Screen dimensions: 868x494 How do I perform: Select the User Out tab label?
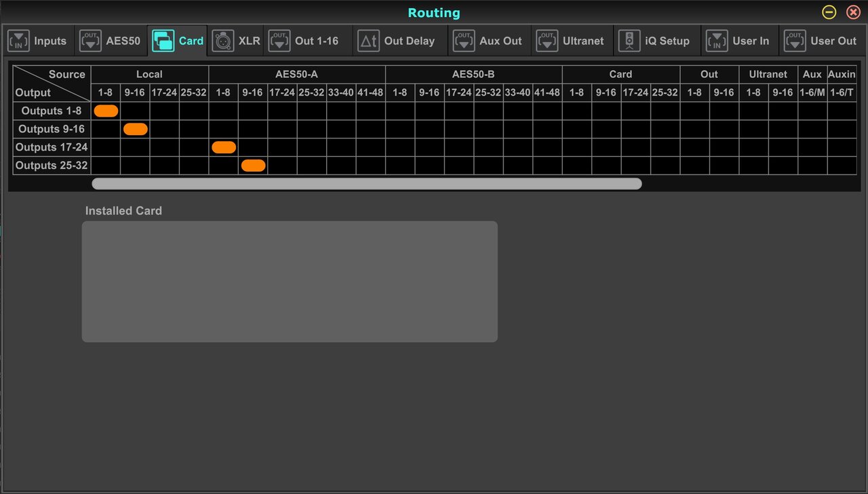coord(833,41)
